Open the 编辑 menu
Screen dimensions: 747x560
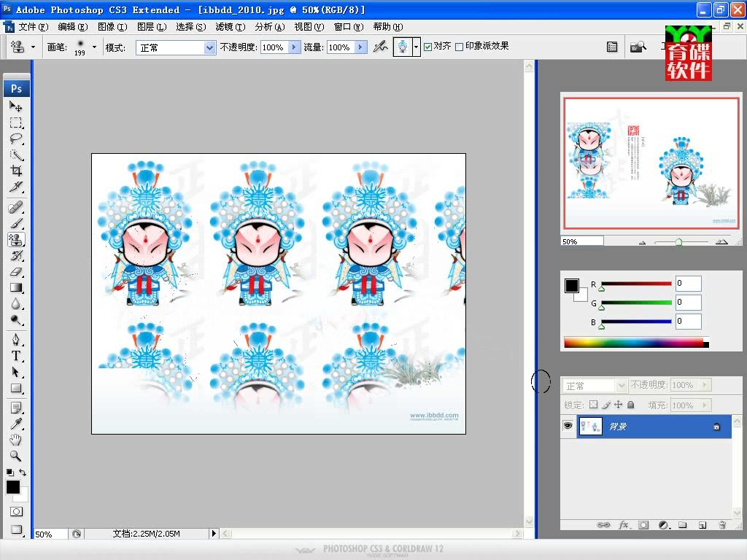click(72, 27)
